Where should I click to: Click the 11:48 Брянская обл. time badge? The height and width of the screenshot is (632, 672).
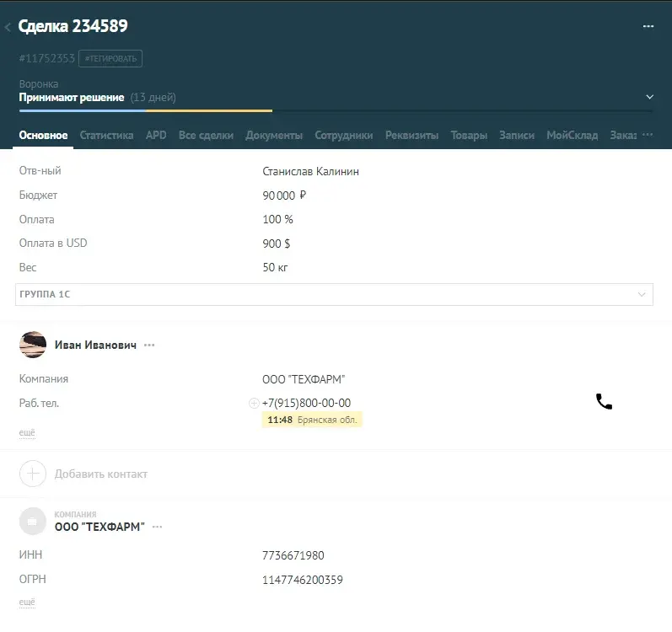click(x=312, y=420)
